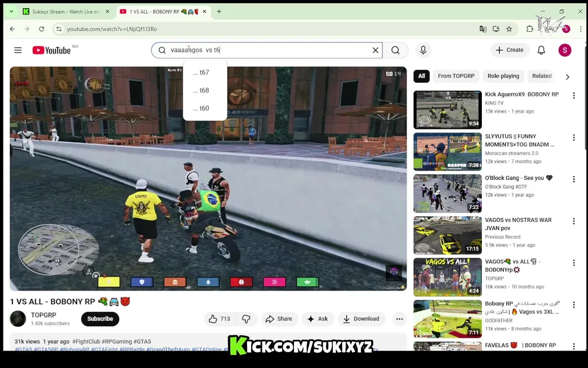The height and width of the screenshot is (368, 588).
Task: Open a new browser tab
Action: [219, 12]
